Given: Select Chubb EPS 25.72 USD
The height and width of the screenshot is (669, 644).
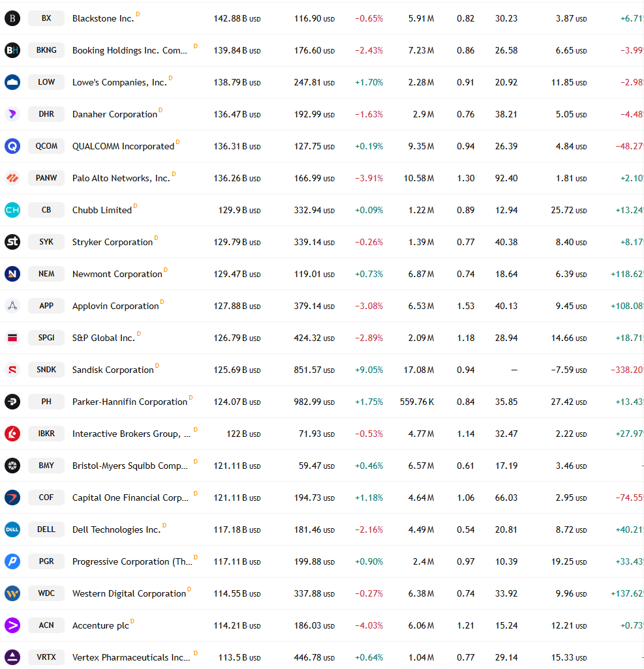Looking at the screenshot, I should click(x=569, y=210).
